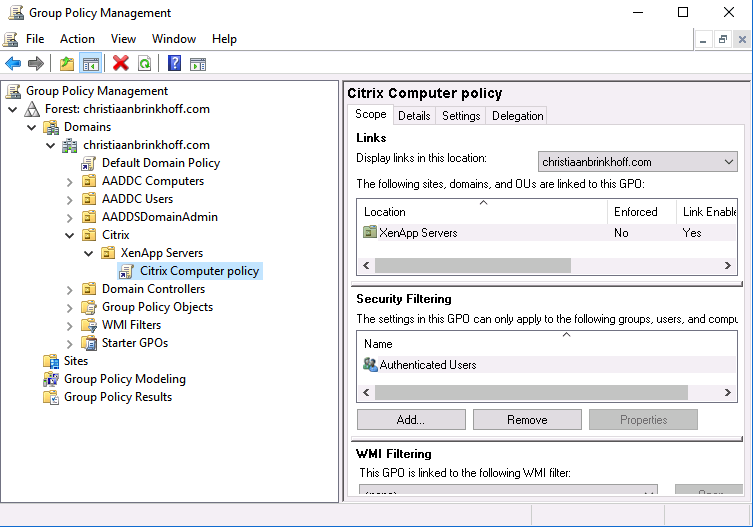Image resolution: width=753 pixels, height=527 pixels.
Task: Sort by the Location column header
Action: point(483,212)
